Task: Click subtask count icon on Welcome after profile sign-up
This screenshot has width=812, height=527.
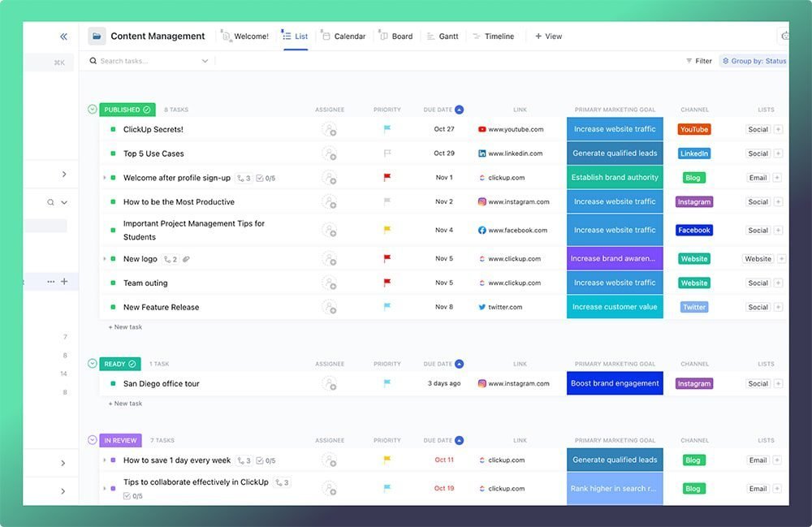Action: [243, 178]
